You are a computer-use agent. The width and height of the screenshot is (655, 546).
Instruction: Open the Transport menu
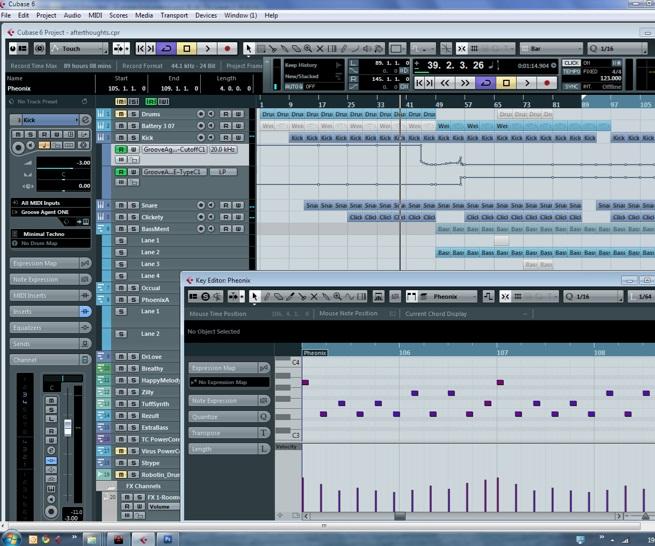click(x=174, y=15)
